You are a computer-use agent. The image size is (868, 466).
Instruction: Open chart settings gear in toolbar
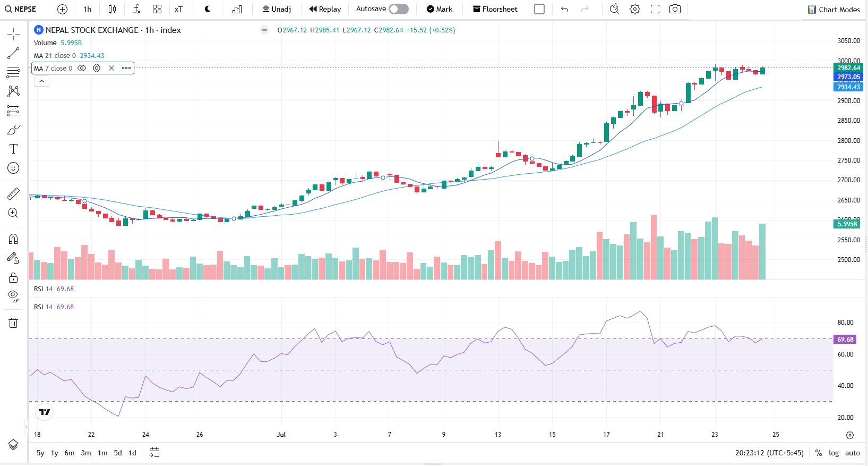point(635,9)
